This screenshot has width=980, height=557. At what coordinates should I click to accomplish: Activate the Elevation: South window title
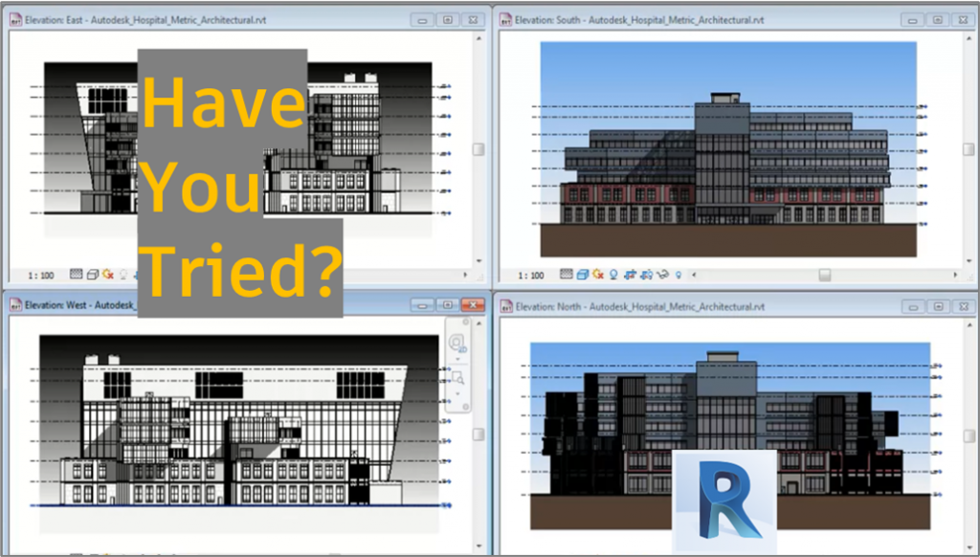coord(638,20)
